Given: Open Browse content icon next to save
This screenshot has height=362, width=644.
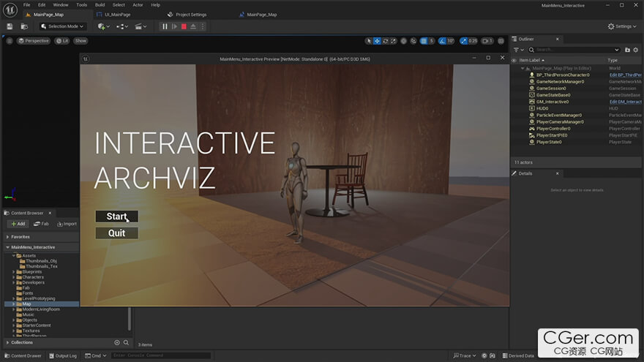Looking at the screenshot, I should pyautogui.click(x=24, y=26).
